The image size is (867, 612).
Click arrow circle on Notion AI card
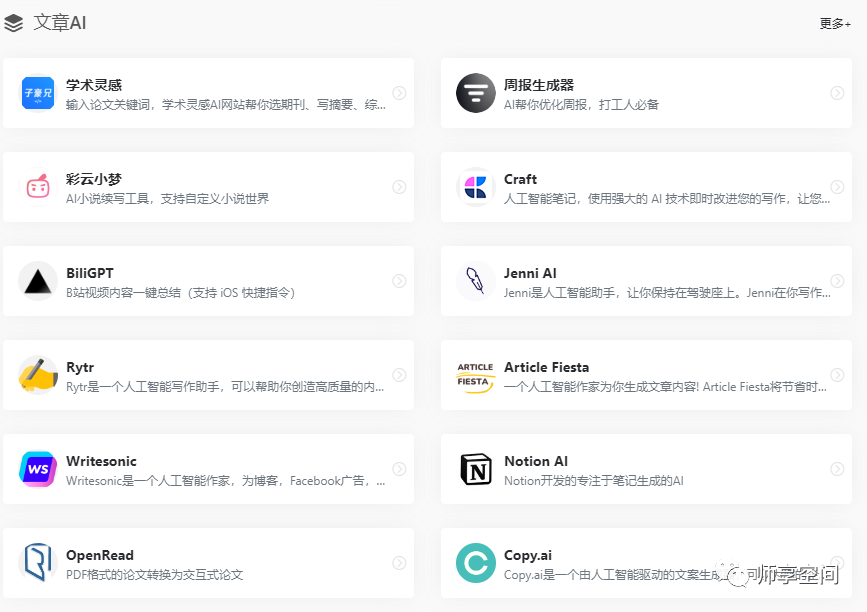coord(837,469)
